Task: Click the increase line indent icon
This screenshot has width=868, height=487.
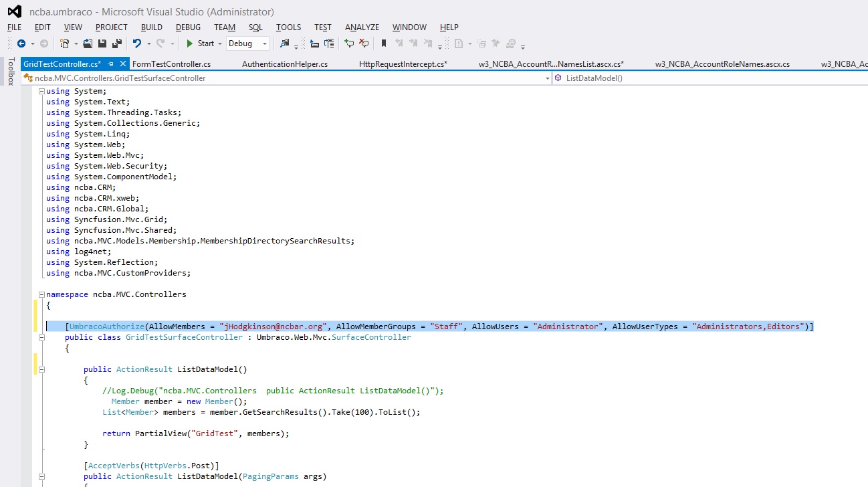Action: pos(329,43)
